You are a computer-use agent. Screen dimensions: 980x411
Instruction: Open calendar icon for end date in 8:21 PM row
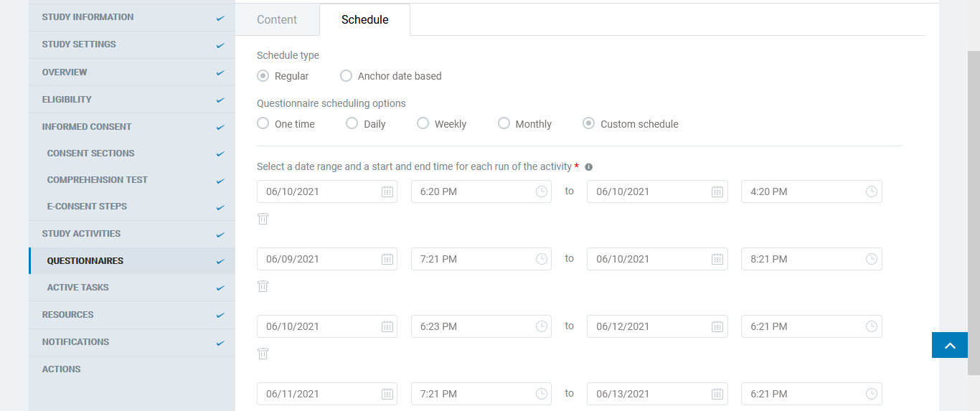(x=717, y=259)
